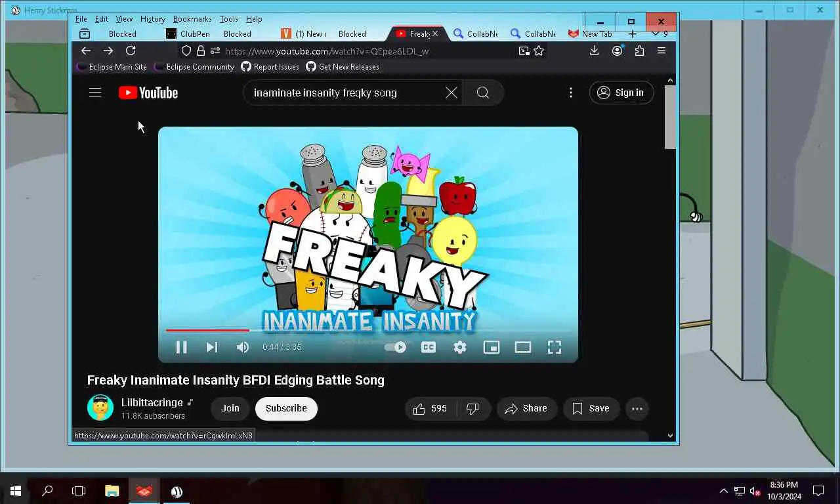The image size is (840, 504).
Task: Dislike the video thumbs-down button
Action: (473, 408)
